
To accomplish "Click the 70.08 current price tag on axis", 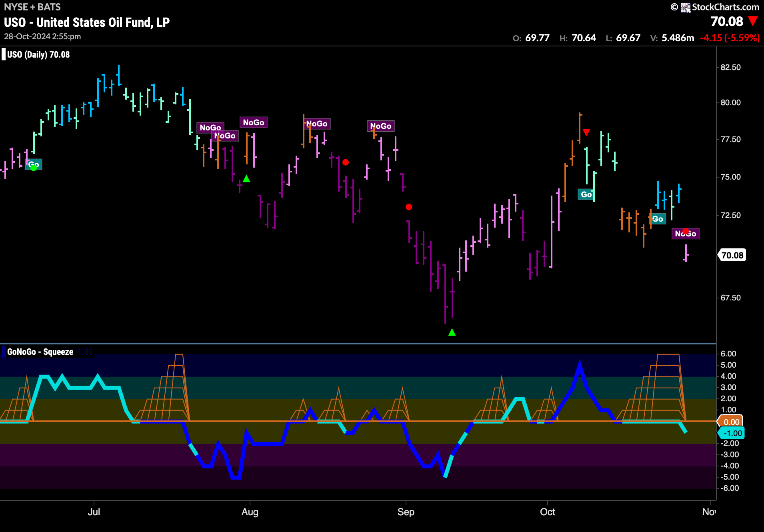I will (x=732, y=255).
